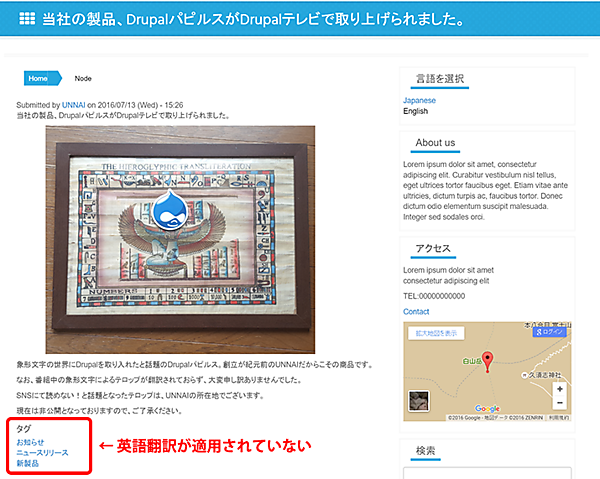600x479 pixels.
Task: Open the ニュースリリース tag link
Action: click(x=42, y=453)
